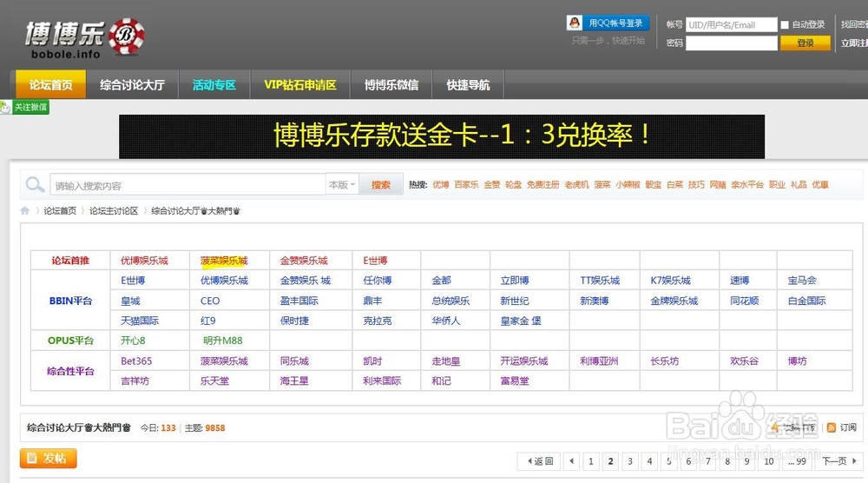This screenshot has height=483, width=868.
Task: Click the TT娱乐城 table link
Action: point(600,281)
